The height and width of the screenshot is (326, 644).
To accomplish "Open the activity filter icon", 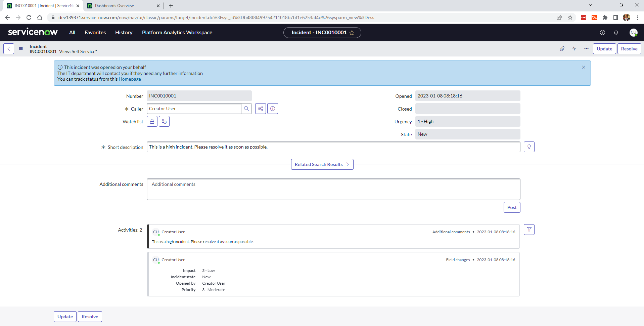I will 529,229.
